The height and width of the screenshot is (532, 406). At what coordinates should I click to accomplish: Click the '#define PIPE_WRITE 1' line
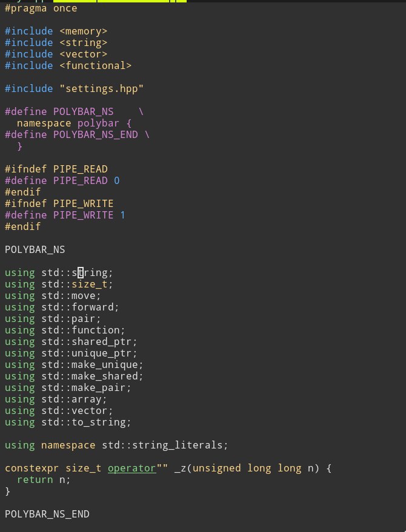click(65, 215)
